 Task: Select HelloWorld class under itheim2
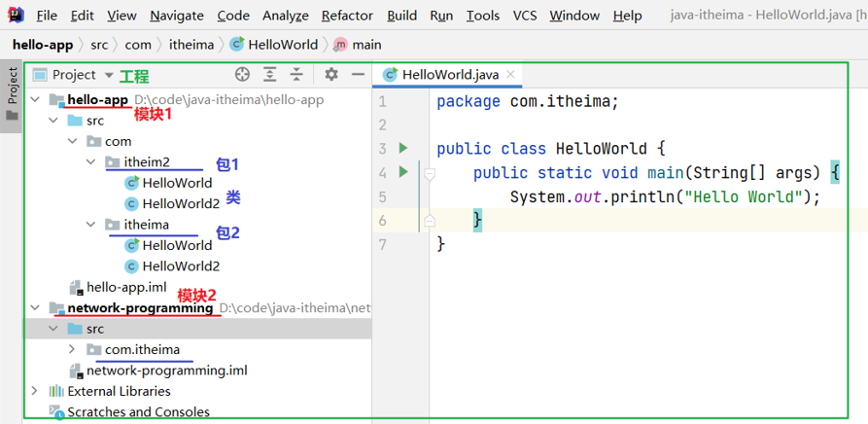click(177, 183)
